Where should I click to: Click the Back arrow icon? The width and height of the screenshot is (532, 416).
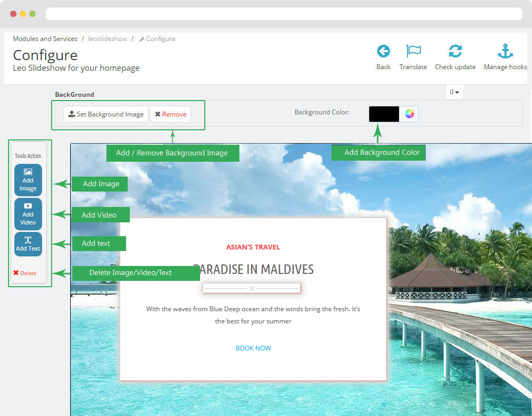[384, 52]
